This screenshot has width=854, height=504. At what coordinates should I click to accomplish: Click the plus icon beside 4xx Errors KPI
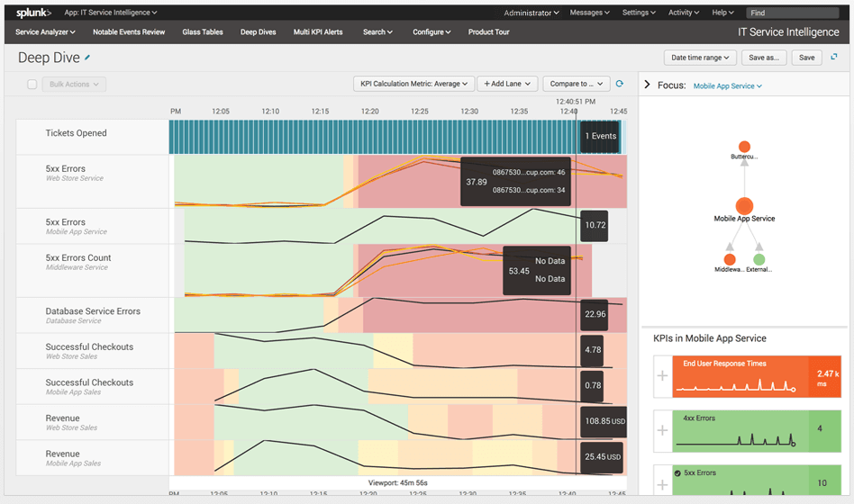click(662, 430)
